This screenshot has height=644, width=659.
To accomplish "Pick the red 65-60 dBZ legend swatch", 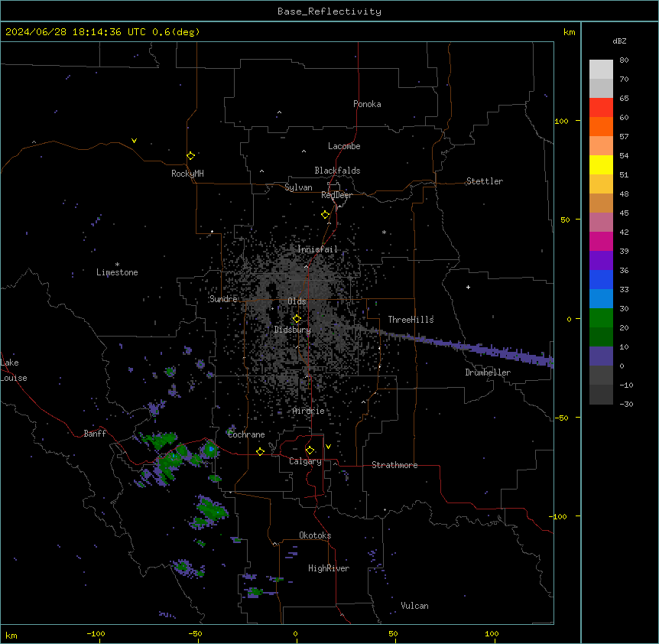I will click(601, 107).
